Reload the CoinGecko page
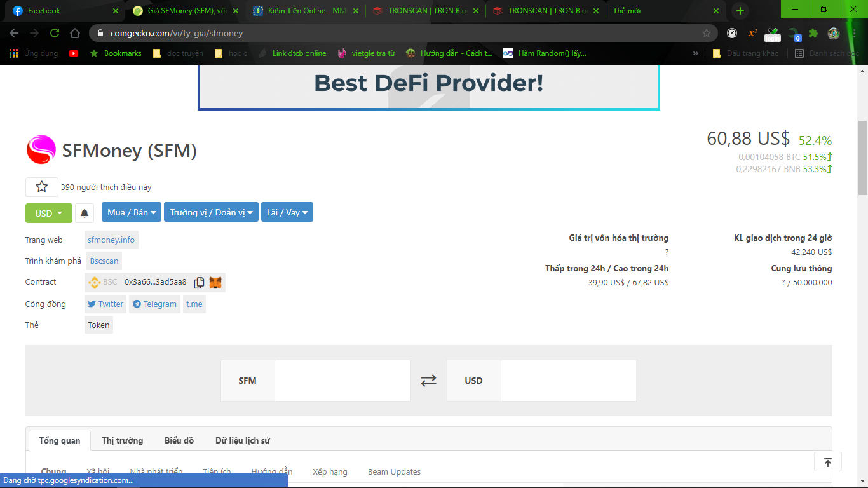Image resolution: width=868 pixels, height=488 pixels. 55,33
